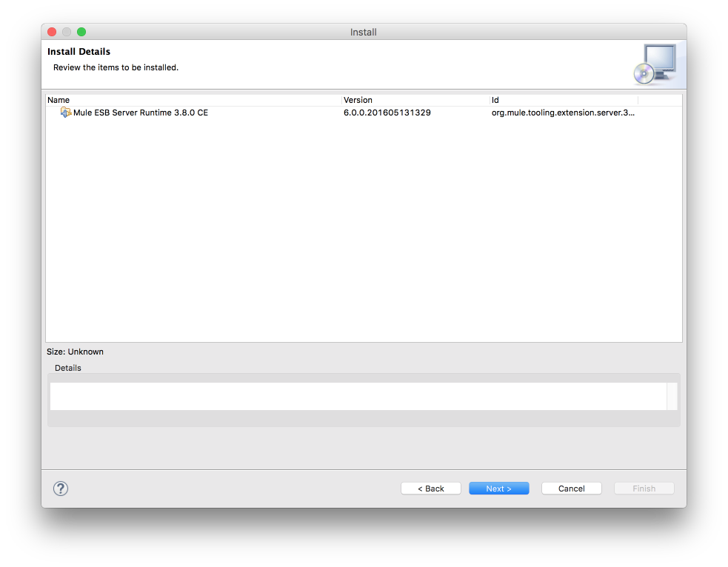The height and width of the screenshot is (567, 728).
Task: Close the Install window
Action: tap(52, 32)
